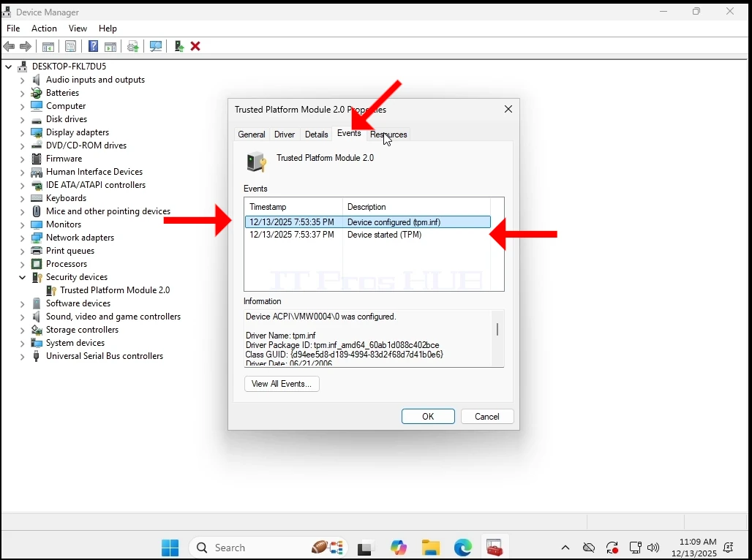752x560 pixels.
Task: Click the Scan for hardware changes icon
Action: 156,47
